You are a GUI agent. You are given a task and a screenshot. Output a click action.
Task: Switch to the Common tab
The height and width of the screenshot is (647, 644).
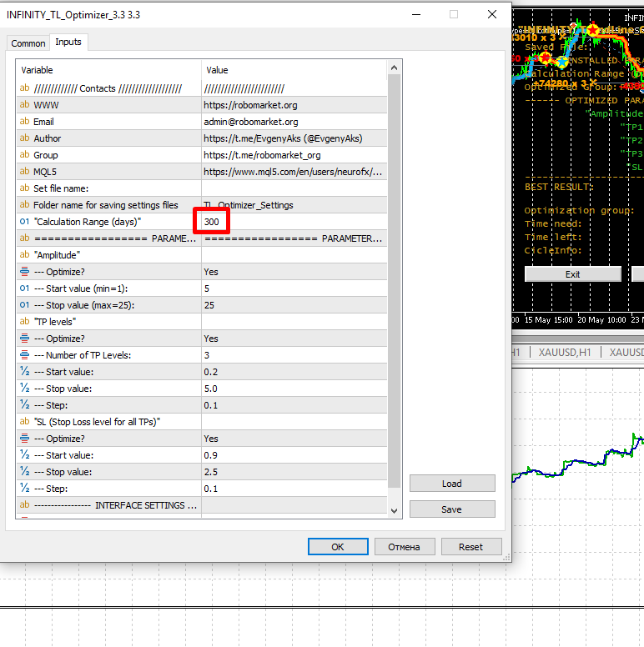28,43
